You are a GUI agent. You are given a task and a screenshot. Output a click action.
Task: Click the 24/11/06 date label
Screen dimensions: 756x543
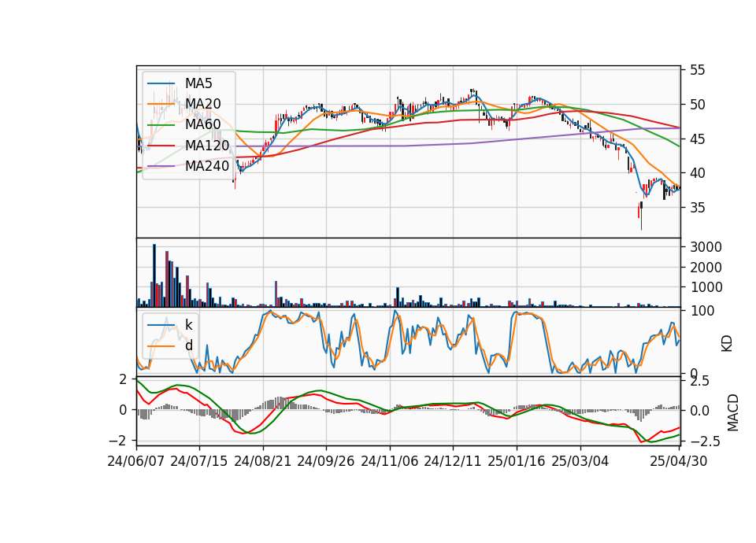(390, 461)
